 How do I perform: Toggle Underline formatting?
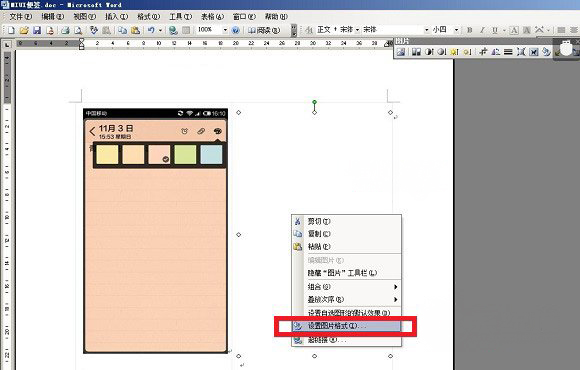point(495,30)
